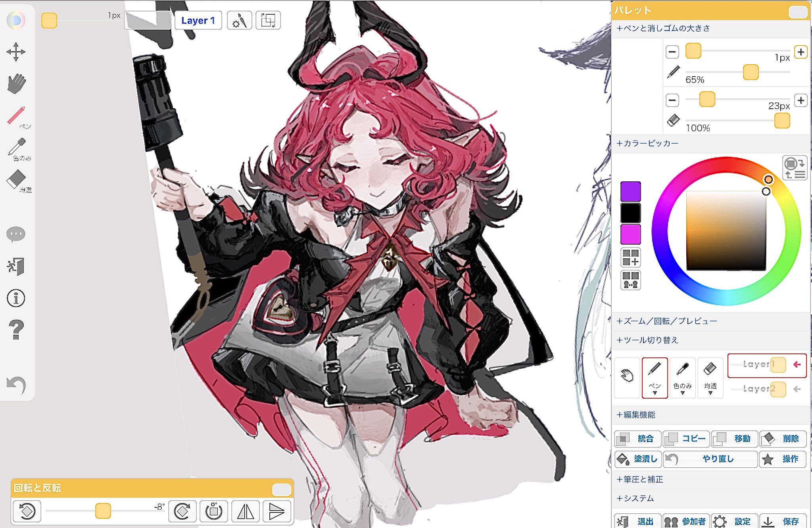Flip canvas horizontally in rotation panel

[246, 511]
